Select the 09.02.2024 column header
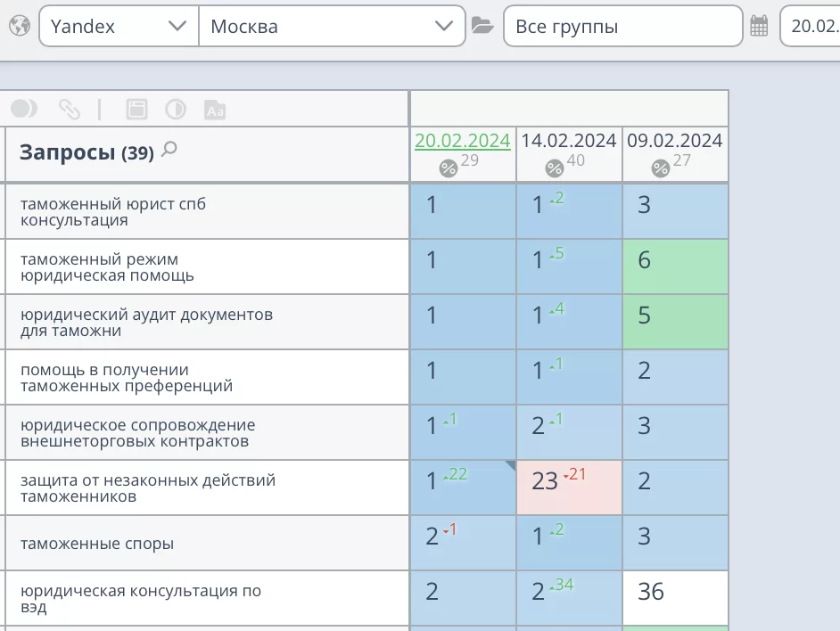Viewport: 840px width, 631px height. click(x=675, y=141)
